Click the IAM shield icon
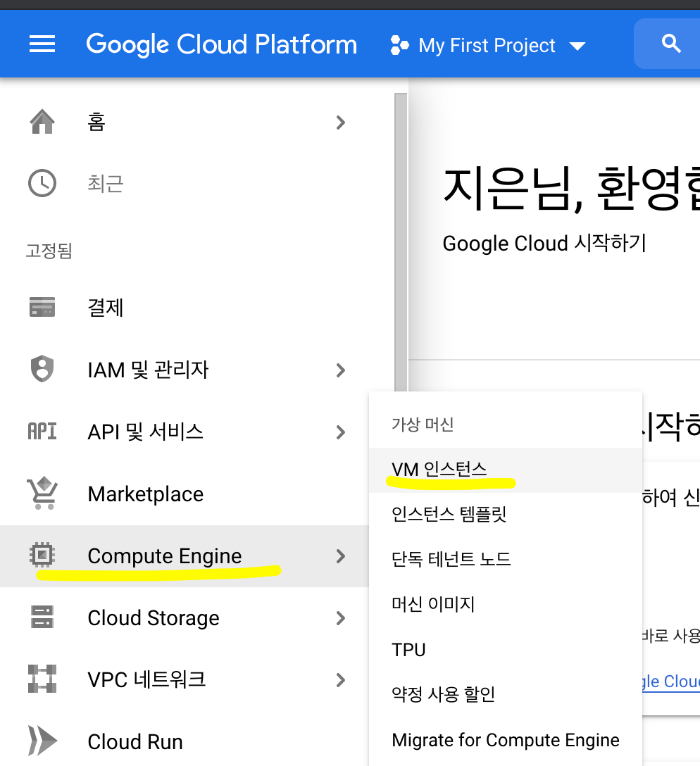700x766 pixels. pyautogui.click(x=42, y=369)
